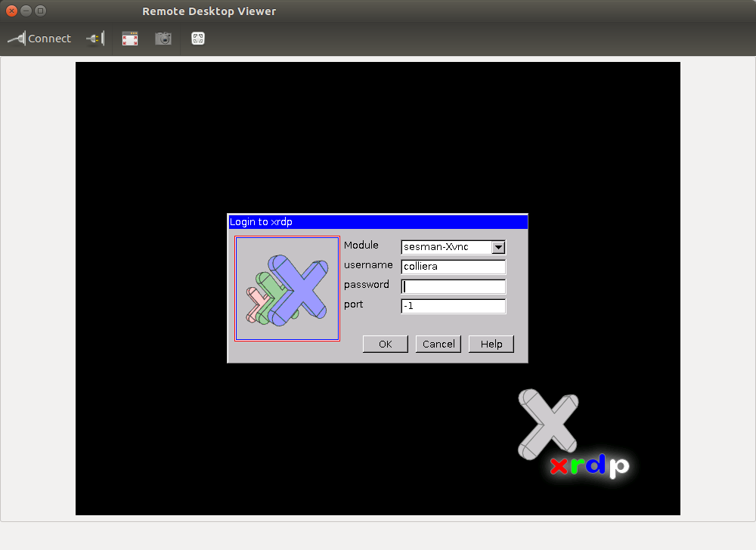Click the Connect plug icon
Screen dimensions: 756x550
(17, 39)
